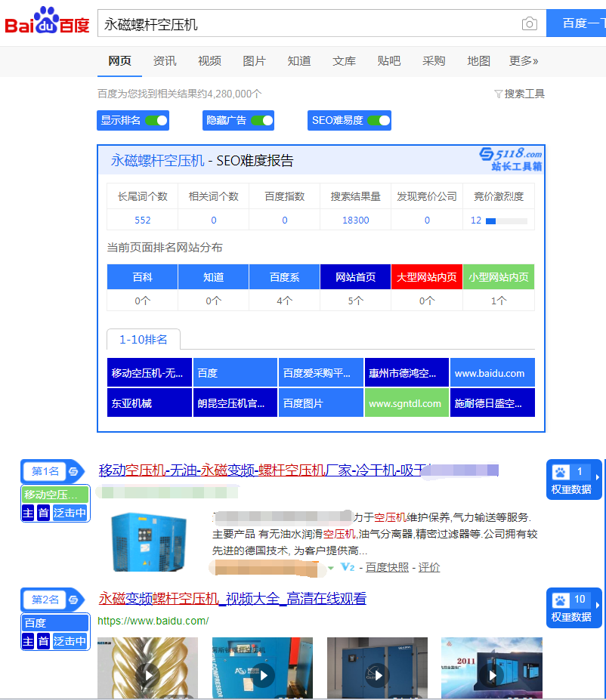606x700 pixels.
Task: Click the Baidu logo
Action: [47, 21]
